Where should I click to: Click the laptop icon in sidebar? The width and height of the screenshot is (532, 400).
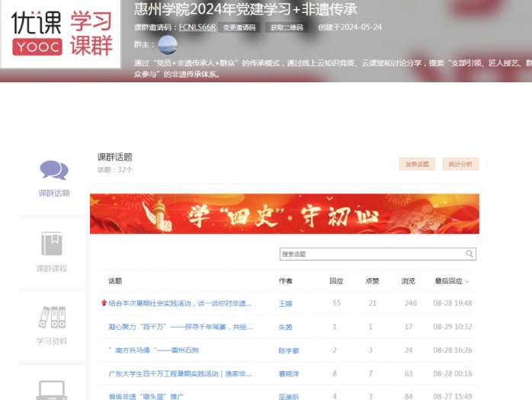(x=52, y=390)
